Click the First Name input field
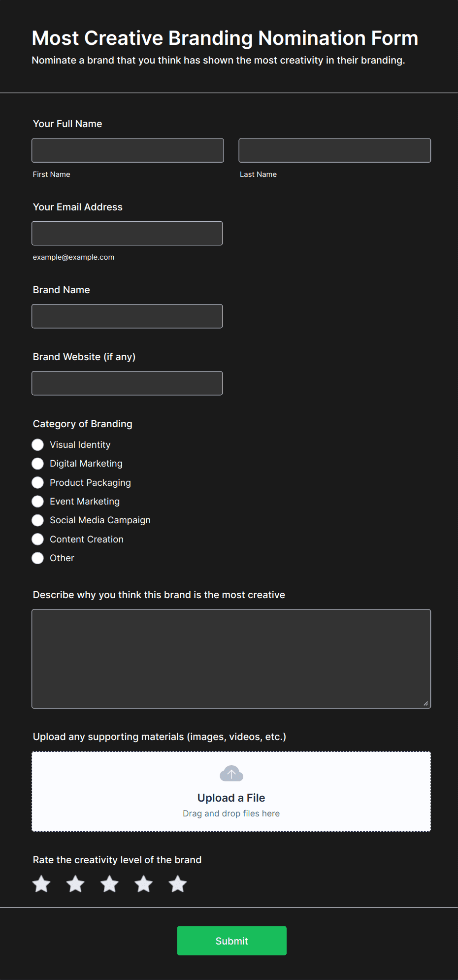The height and width of the screenshot is (980, 458). [127, 150]
